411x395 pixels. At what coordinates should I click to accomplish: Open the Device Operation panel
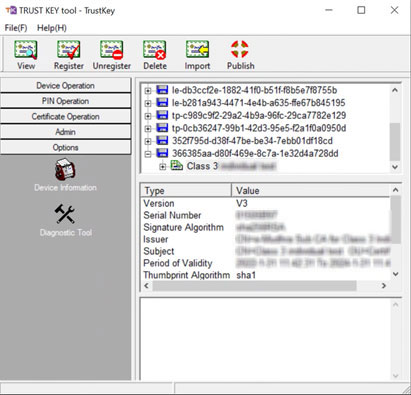[x=65, y=86]
